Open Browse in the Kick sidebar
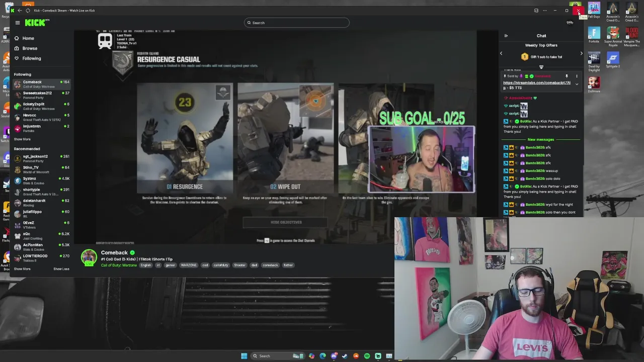 click(30, 48)
